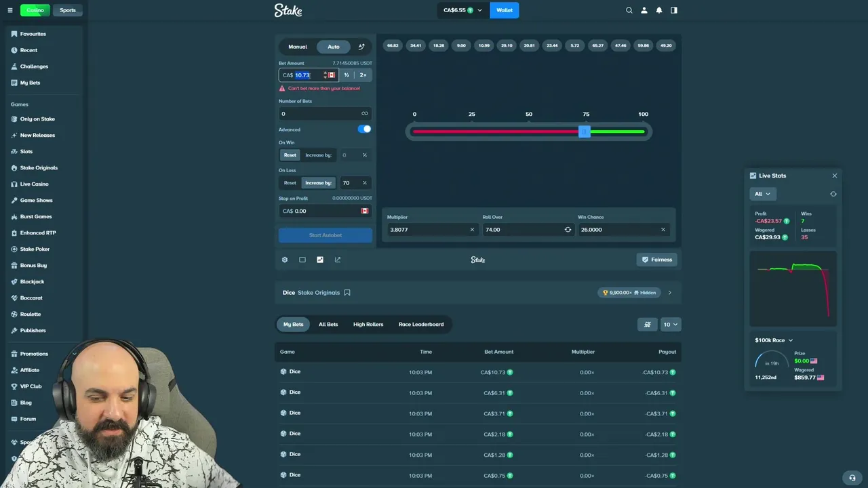Open the user profile icon

point(644,10)
